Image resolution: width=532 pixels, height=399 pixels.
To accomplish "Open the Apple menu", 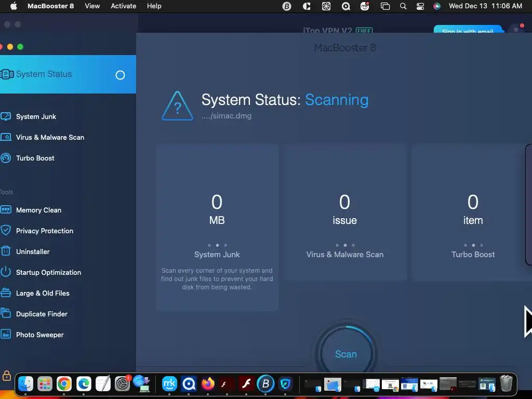I will tap(14, 6).
